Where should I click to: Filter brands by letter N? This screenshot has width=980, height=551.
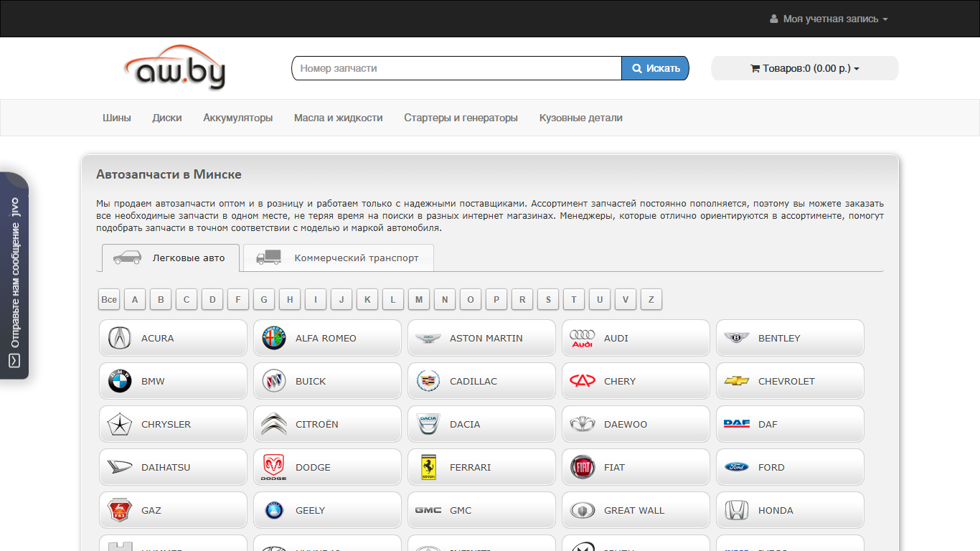pos(445,299)
